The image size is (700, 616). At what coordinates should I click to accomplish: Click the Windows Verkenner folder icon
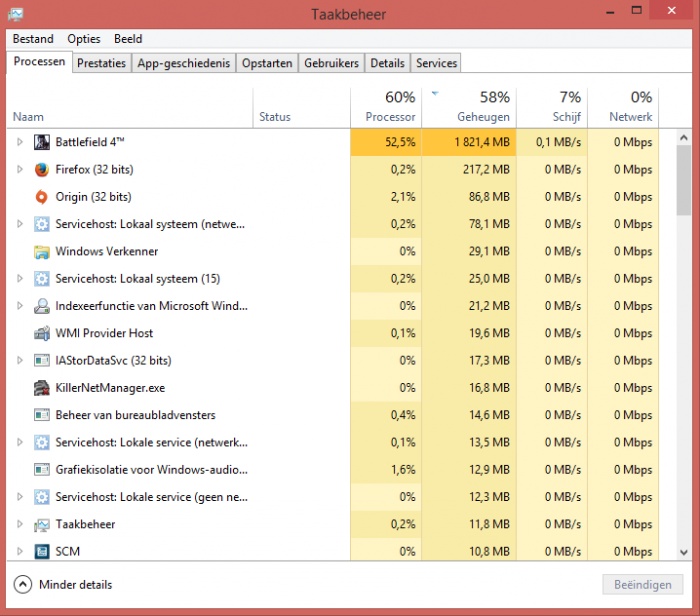coord(42,252)
